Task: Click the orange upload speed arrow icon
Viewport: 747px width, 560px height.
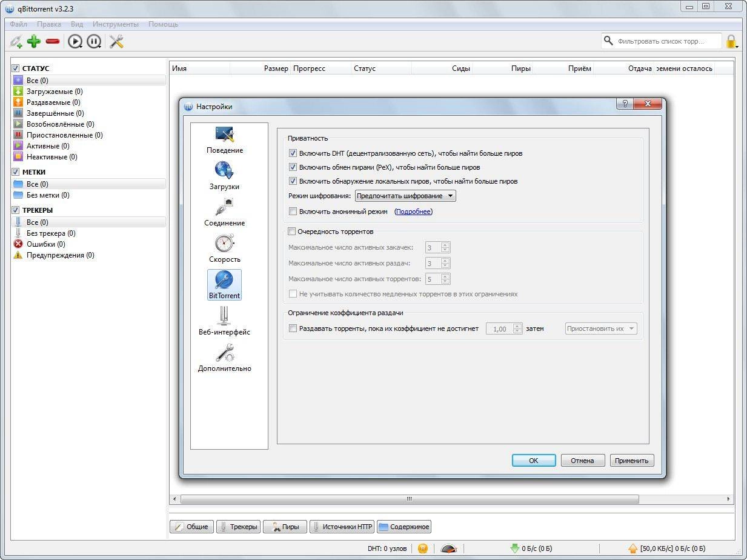Action: click(633, 548)
